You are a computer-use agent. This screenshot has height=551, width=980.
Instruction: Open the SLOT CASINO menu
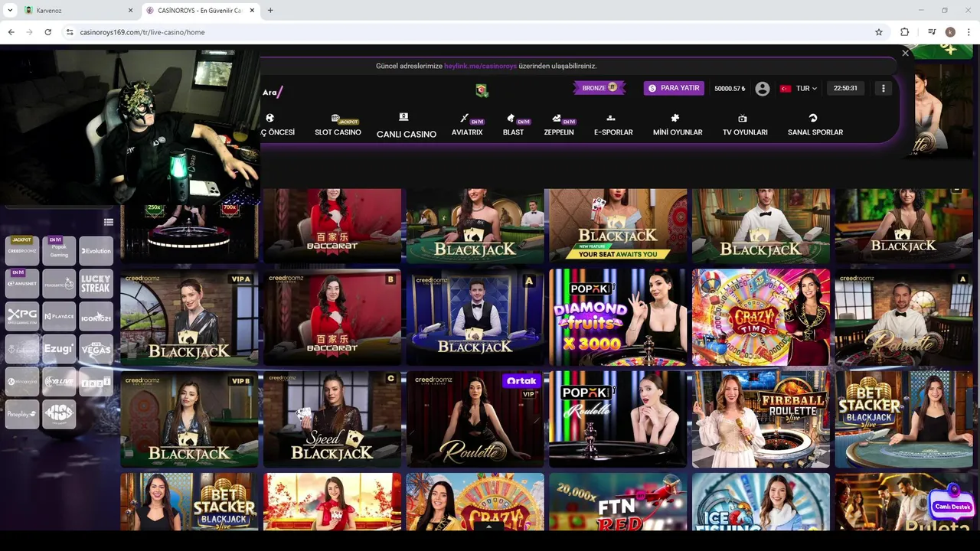tap(338, 126)
